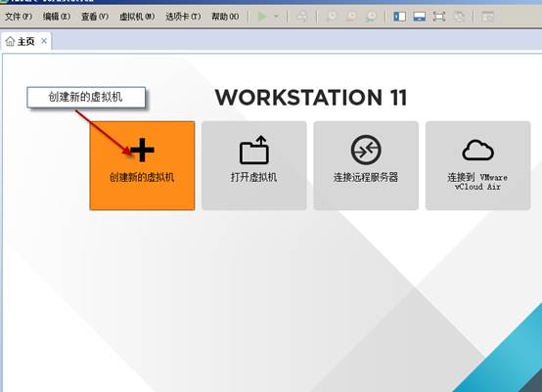Click the green power-on play icon
The width and height of the screenshot is (542, 392).
(x=262, y=17)
